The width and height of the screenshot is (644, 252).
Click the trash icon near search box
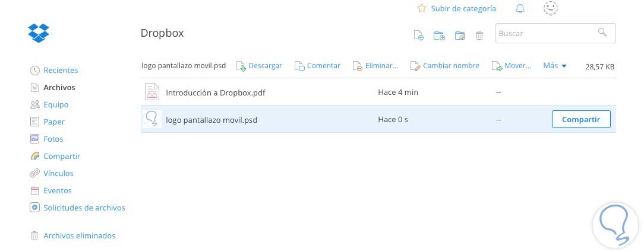click(479, 35)
